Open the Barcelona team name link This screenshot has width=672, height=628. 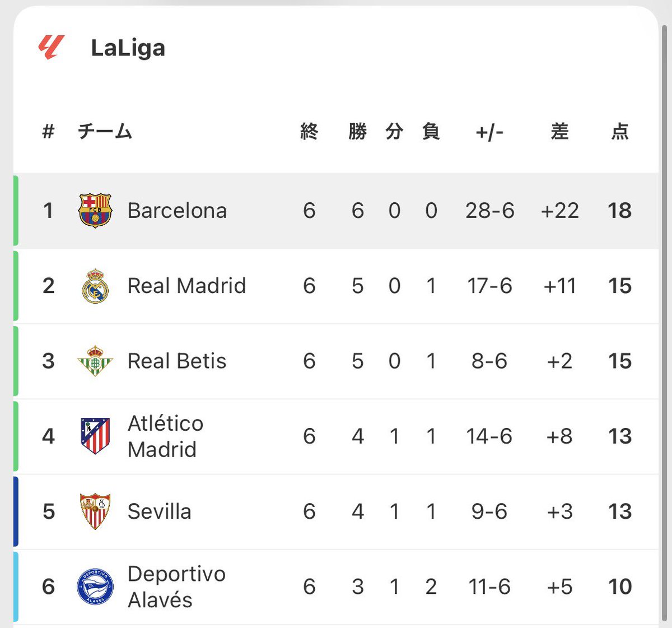click(177, 211)
